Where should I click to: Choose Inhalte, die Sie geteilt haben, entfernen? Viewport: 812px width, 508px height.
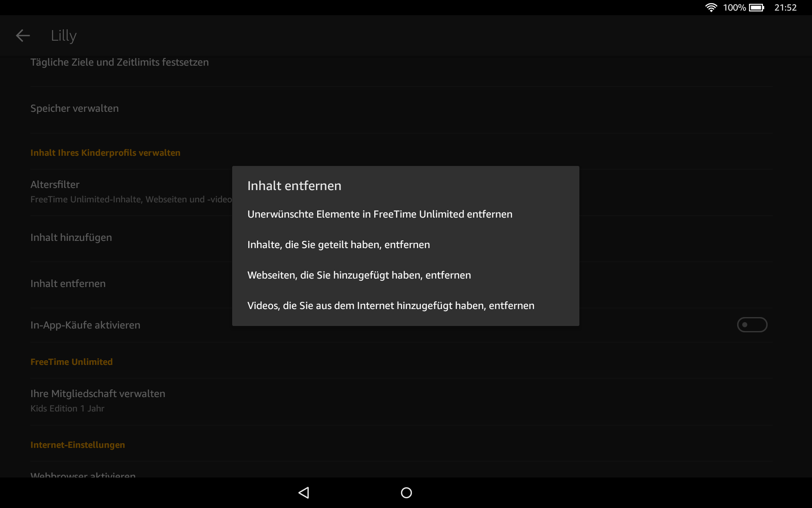coord(338,245)
